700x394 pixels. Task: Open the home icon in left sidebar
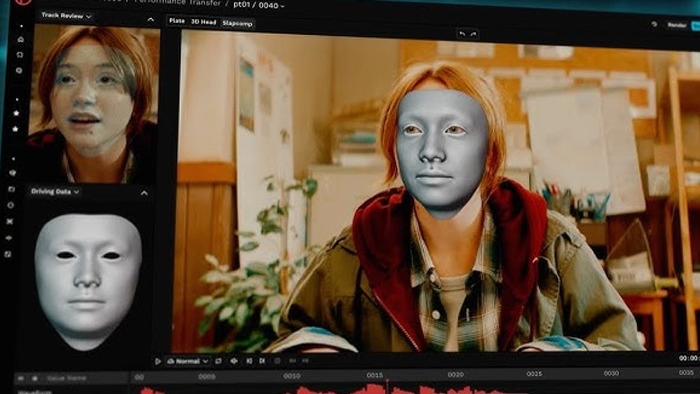(x=21, y=40)
